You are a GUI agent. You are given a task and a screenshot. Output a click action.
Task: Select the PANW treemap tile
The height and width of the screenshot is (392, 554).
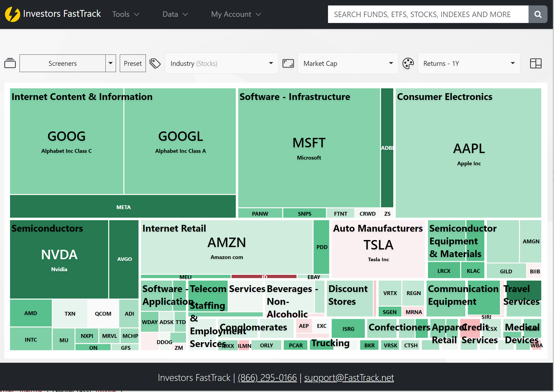click(x=260, y=213)
